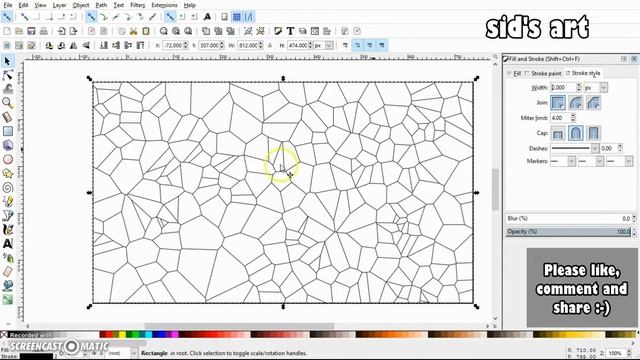The image size is (640, 360).
Task: Switch to the Fill tab
Action: [515, 73]
